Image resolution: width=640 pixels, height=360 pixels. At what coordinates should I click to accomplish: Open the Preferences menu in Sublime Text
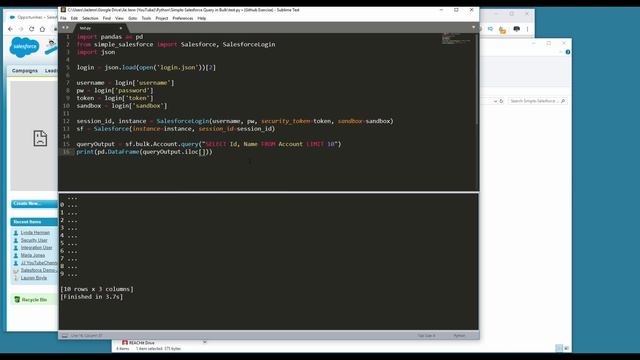point(182,18)
